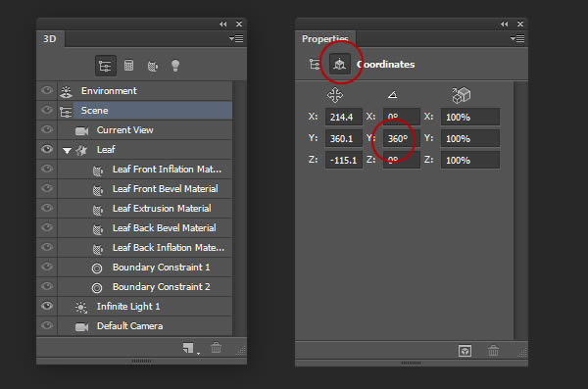Filter 3D panel by Meshes icon
The width and height of the screenshot is (588, 389).
(x=128, y=66)
